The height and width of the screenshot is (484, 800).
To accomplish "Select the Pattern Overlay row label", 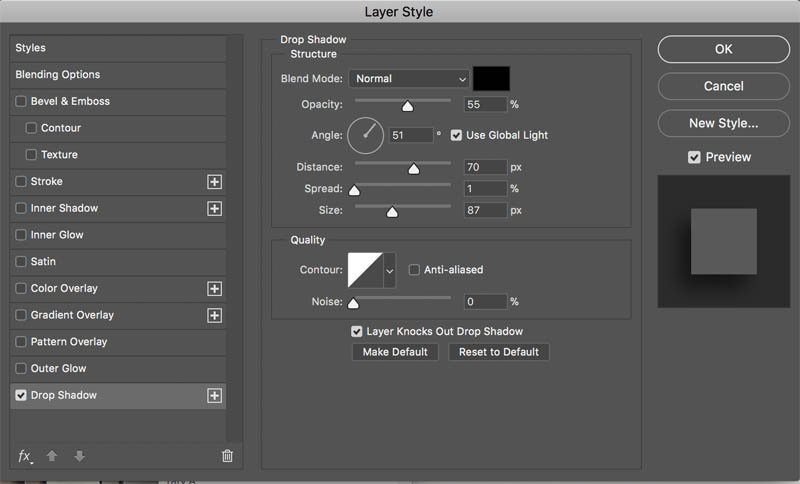I will [x=69, y=342].
